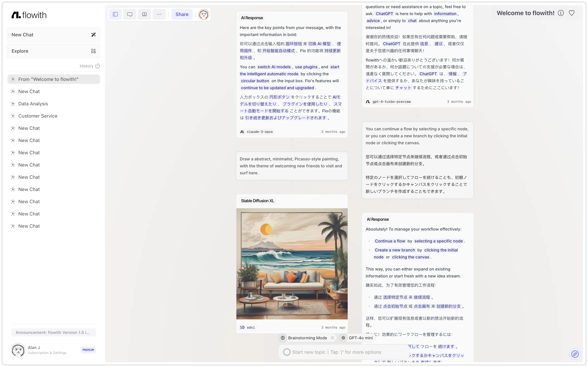This screenshot has height=367, width=588.
Task: Close the Brainstorming Mode chip
Action: pyautogui.click(x=332, y=338)
